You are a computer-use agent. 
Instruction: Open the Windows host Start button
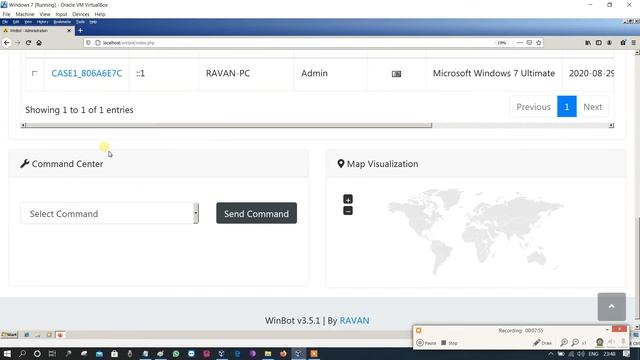(x=7, y=354)
